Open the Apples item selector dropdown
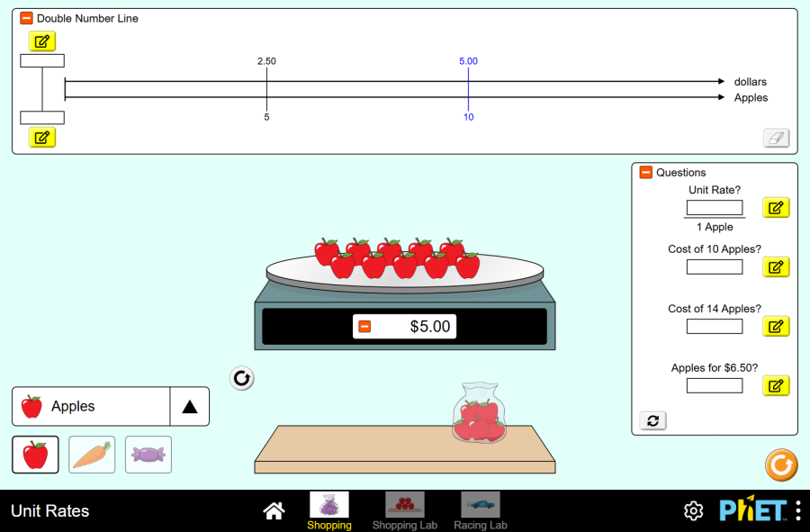Image resolution: width=810 pixels, height=532 pixels. (x=189, y=406)
